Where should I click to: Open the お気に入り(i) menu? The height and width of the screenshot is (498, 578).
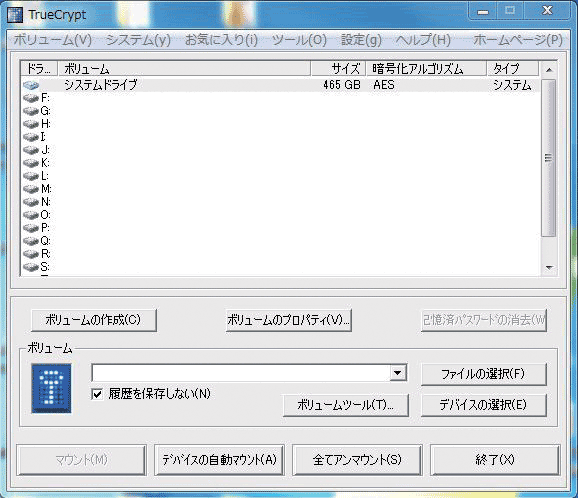click(221, 40)
